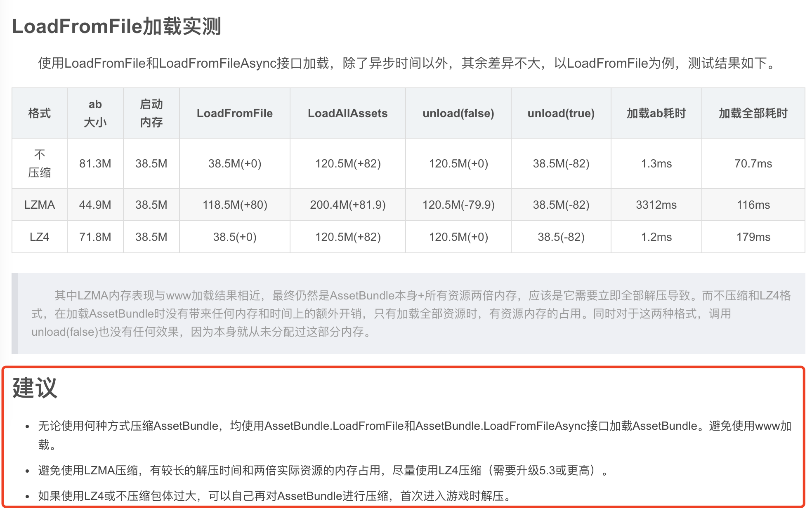
Task: Click the 3312ms cell in LZMA row
Action: (x=656, y=205)
